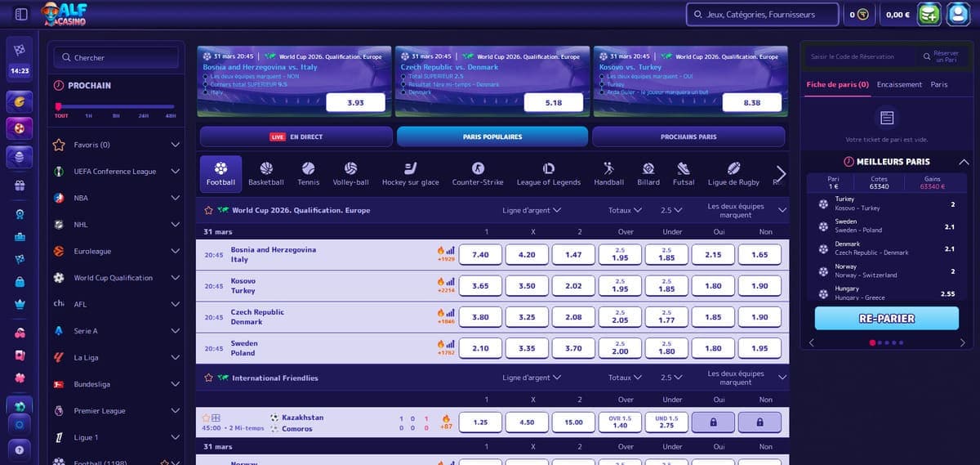
Task: Click the crown icon in left rail
Action: coord(20,303)
